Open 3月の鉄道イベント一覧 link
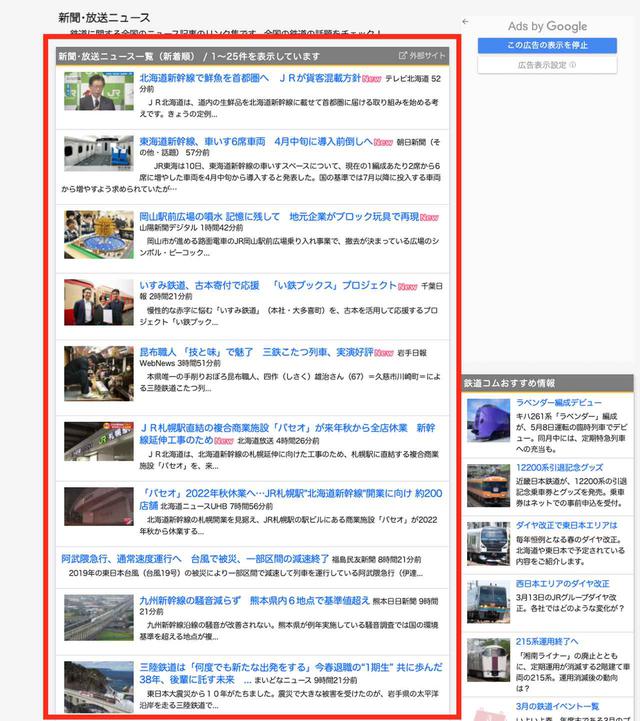 [x=557, y=706]
